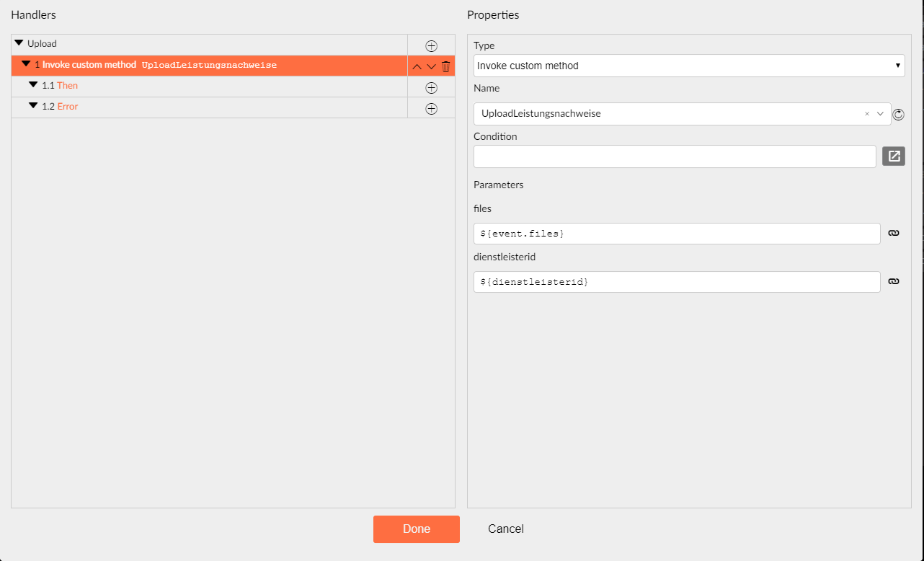Add handler to Upload row
The image size is (924, 561).
coord(431,45)
